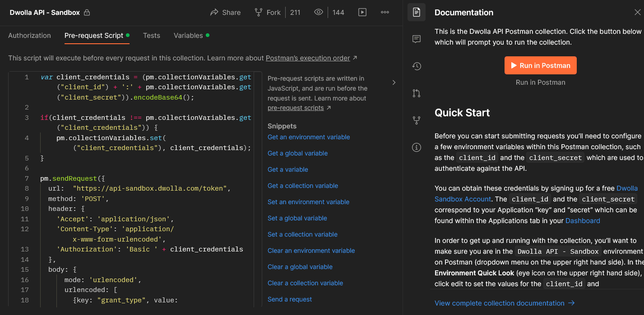View collection Forks from the sidebar

click(416, 120)
